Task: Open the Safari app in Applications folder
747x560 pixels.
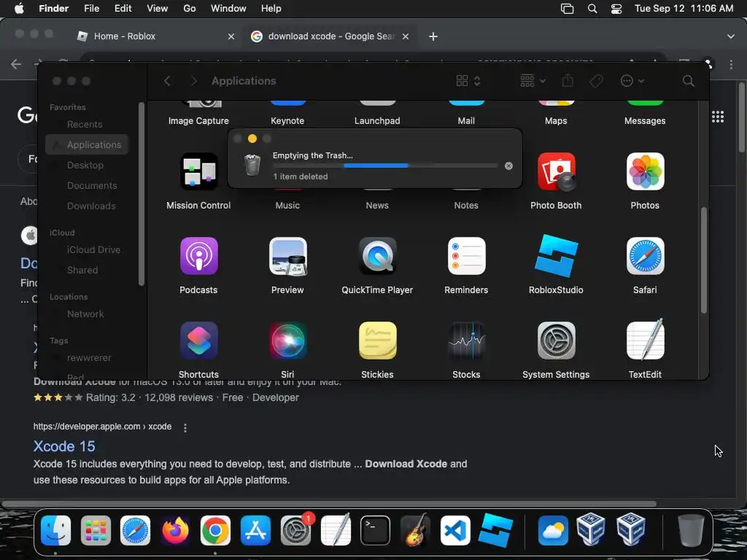Action: [645, 256]
